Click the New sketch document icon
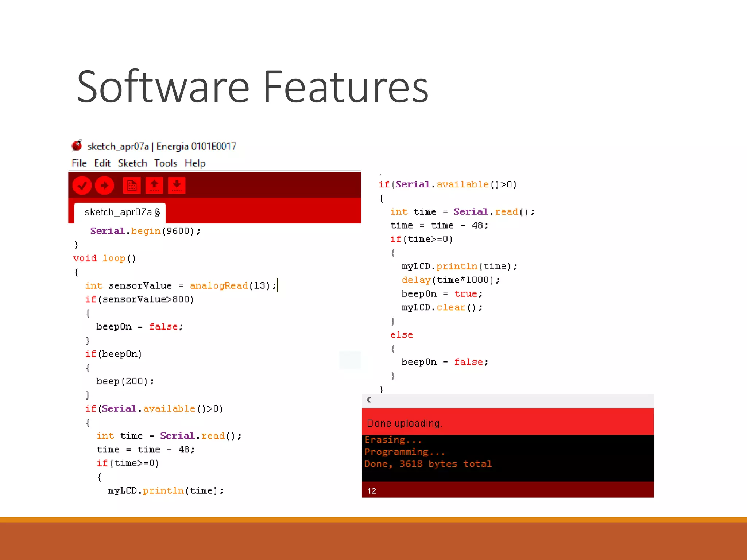747x560 pixels. pyautogui.click(x=132, y=186)
